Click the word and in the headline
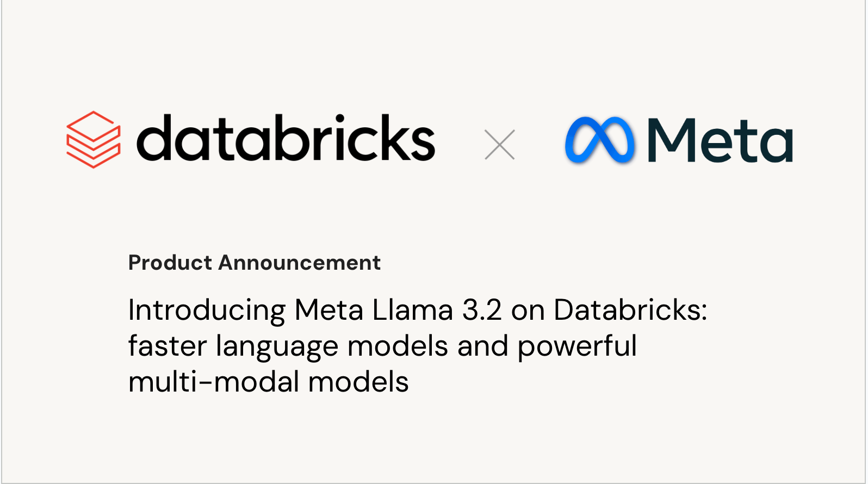The image size is (868, 484). click(x=482, y=346)
